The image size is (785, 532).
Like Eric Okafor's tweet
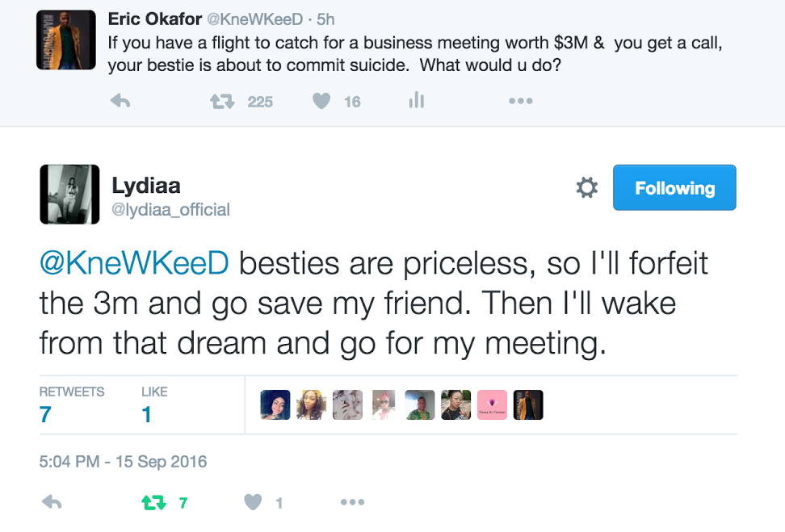pyautogui.click(x=322, y=101)
